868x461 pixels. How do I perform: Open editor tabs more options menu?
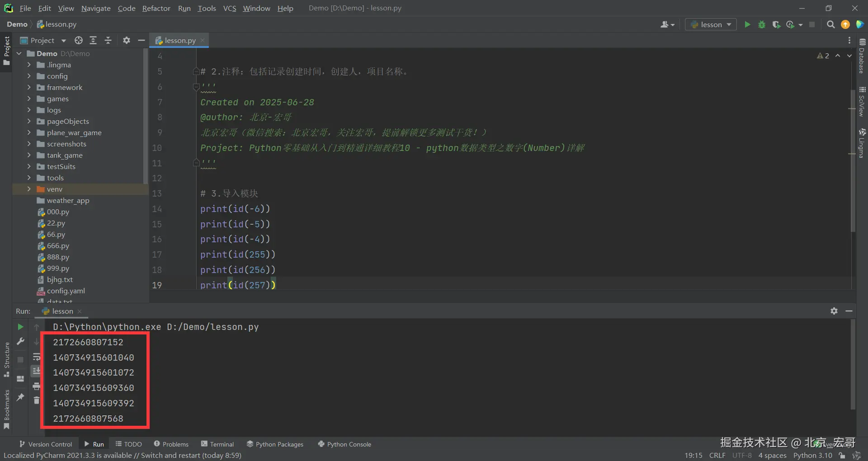(x=849, y=40)
